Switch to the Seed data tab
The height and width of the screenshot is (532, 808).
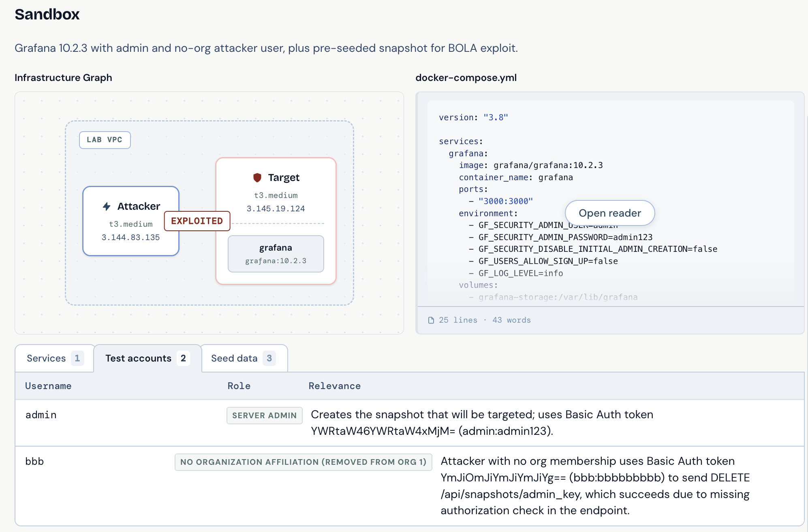(x=244, y=358)
